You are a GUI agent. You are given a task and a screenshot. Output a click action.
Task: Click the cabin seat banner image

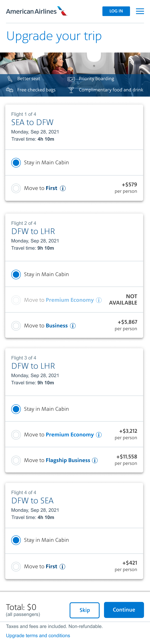point(75,63)
